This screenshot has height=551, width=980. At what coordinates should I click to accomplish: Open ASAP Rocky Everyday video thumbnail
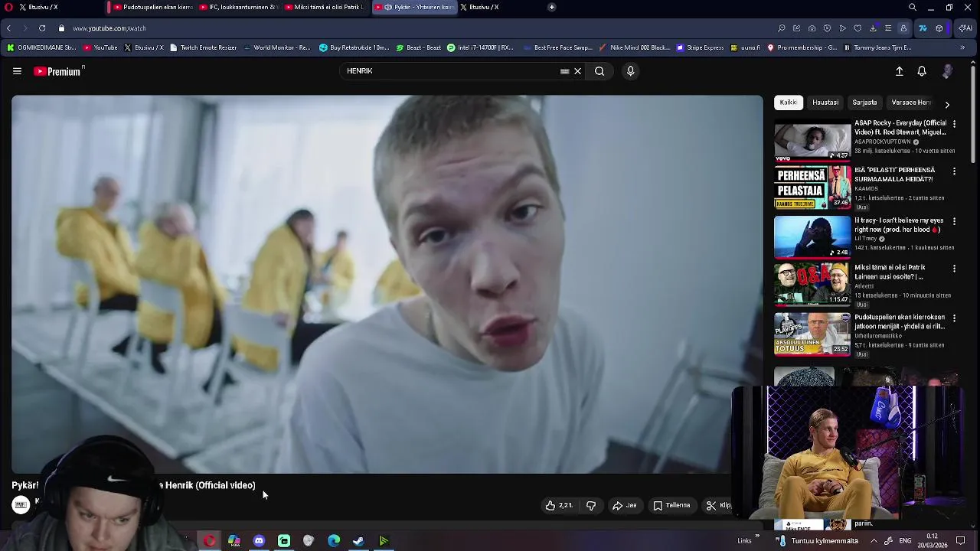[812, 139]
